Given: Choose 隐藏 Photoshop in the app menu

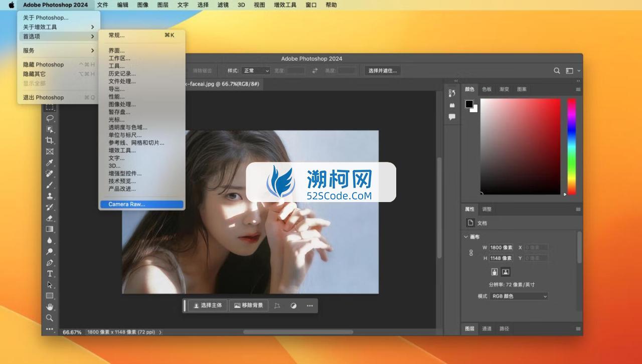Looking at the screenshot, I should point(59,65).
